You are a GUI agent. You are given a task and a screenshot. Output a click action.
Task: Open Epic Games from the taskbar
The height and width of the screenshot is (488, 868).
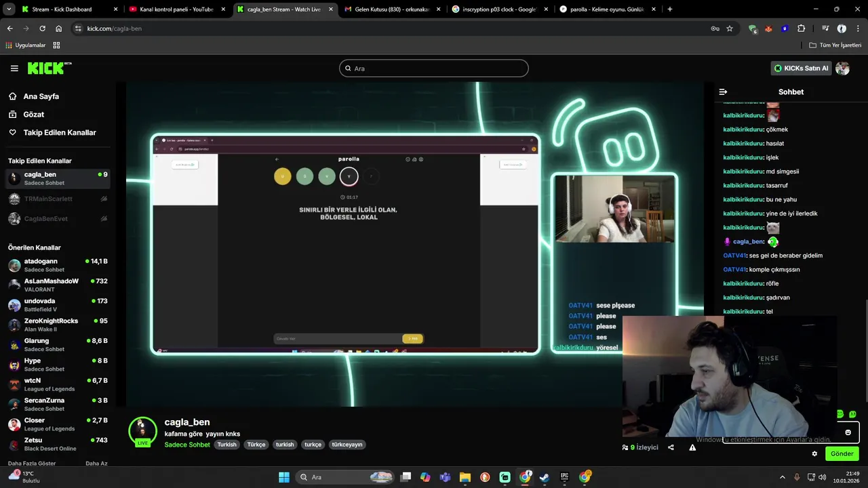[564, 477]
